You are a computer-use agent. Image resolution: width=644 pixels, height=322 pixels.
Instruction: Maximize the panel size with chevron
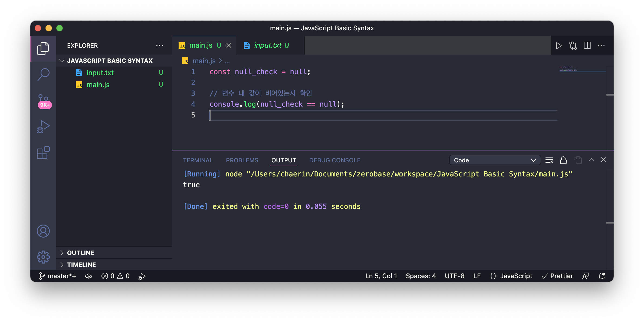coord(591,160)
